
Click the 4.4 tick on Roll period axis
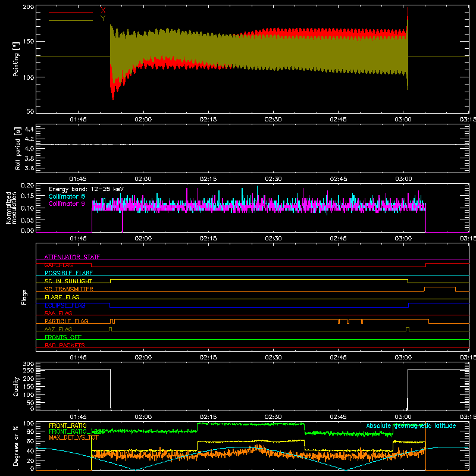(x=29, y=129)
